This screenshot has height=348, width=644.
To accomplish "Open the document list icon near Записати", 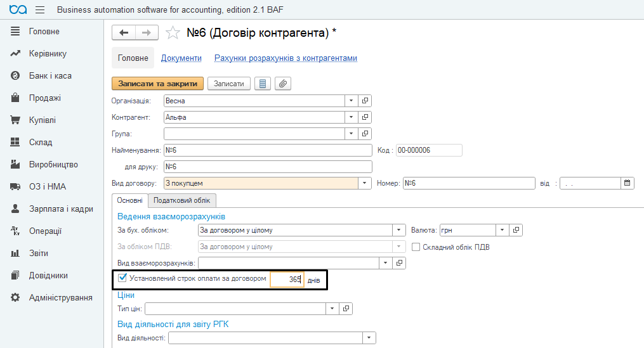I will pyautogui.click(x=263, y=84).
